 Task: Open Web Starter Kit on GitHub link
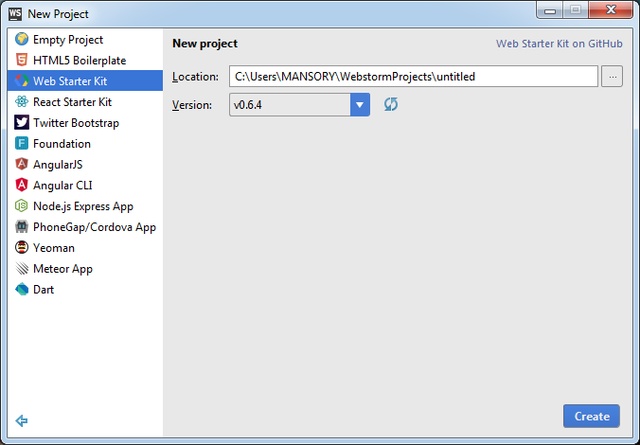pyautogui.click(x=558, y=44)
